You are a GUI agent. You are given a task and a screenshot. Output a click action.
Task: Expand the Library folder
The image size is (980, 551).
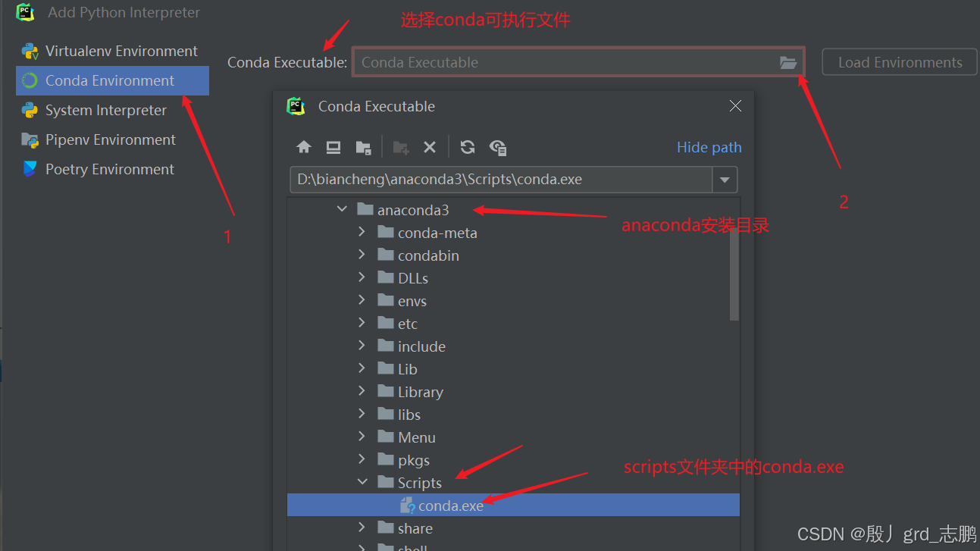(x=362, y=392)
